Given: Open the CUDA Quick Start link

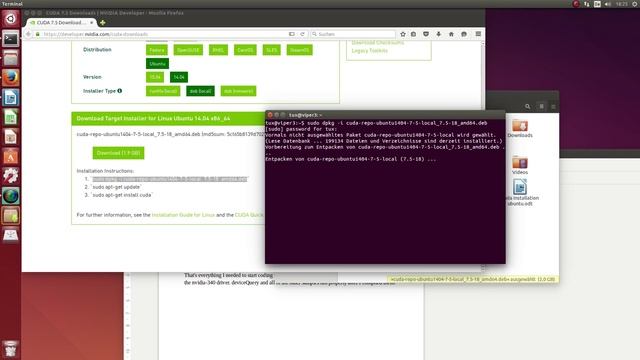Looking at the screenshot, I should [249, 215].
